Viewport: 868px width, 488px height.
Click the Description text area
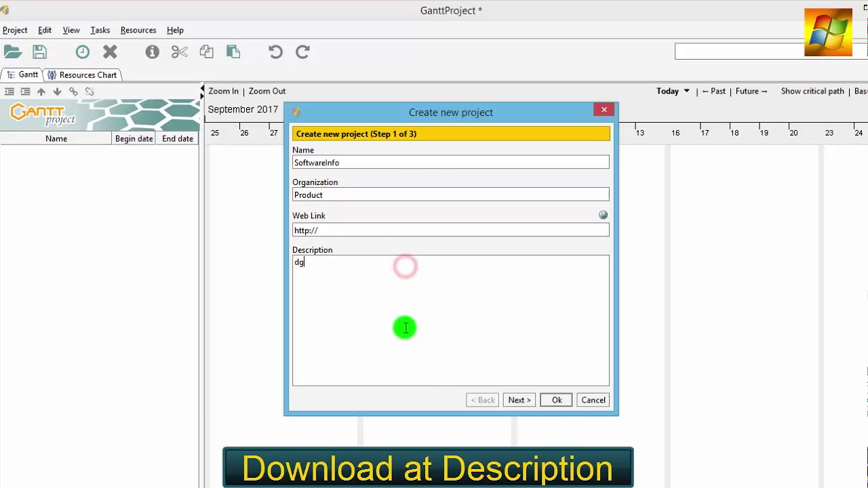point(451,321)
